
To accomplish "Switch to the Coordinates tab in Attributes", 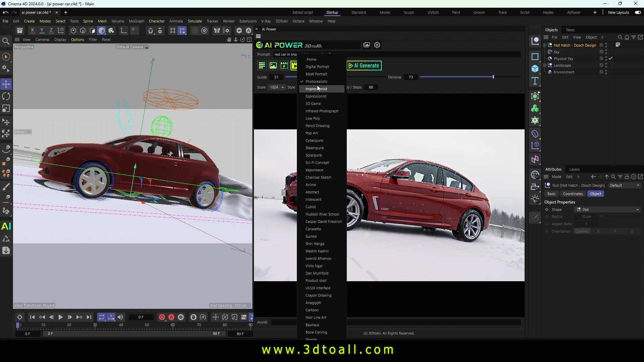I will click(x=573, y=194).
